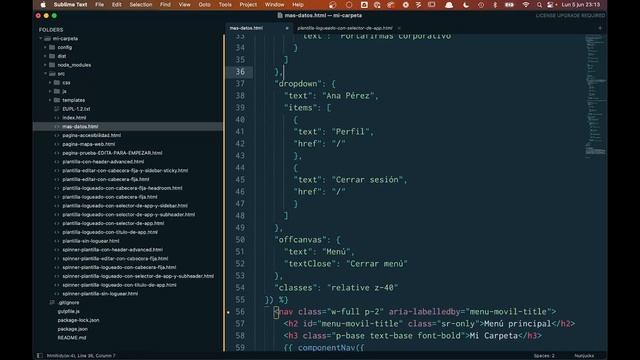
Task: Open the Project menu
Action: [x=248, y=5]
